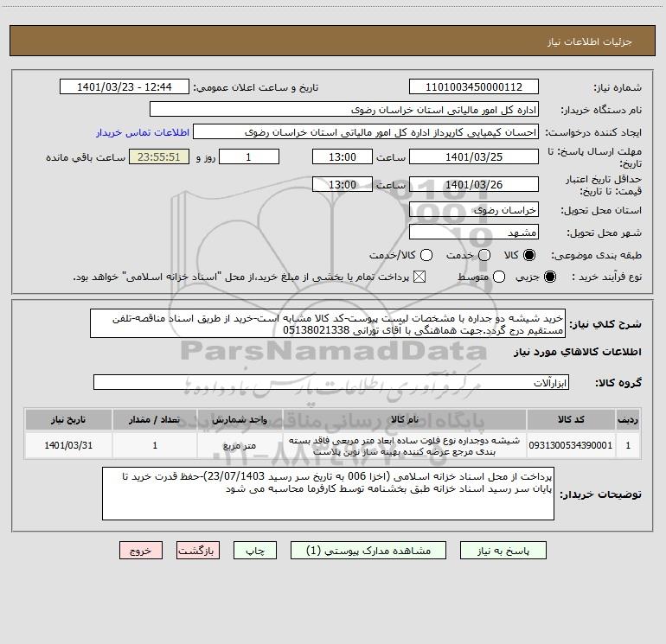
Task: Click the نام کالا column header
Action: [405, 420]
